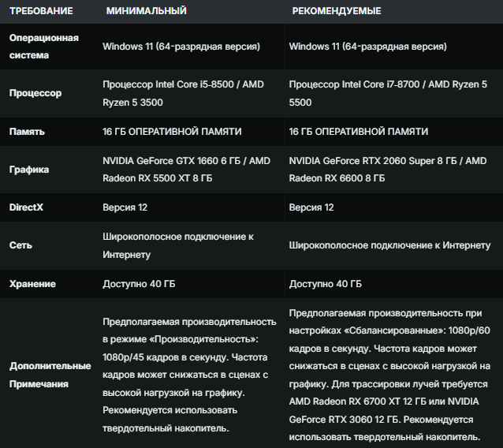Select the Графика row label
503x448 pixels.
coord(29,170)
